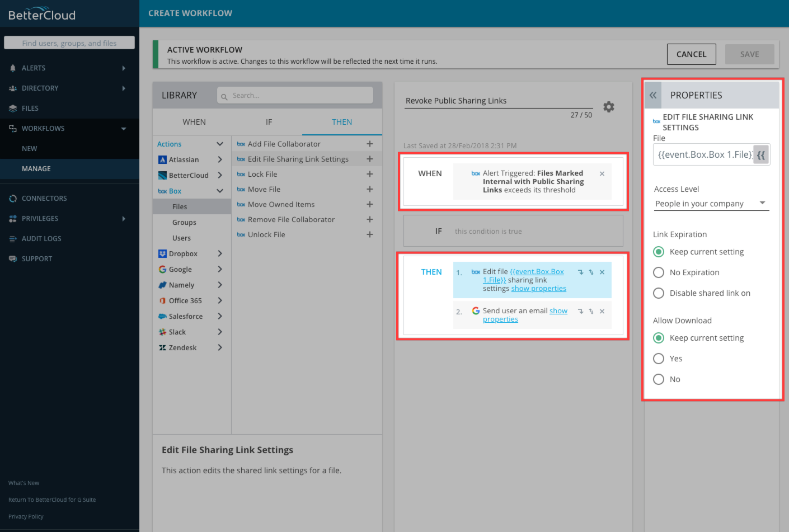Expand the Salesforce actions
The width and height of the screenshot is (789, 532).
tap(220, 316)
